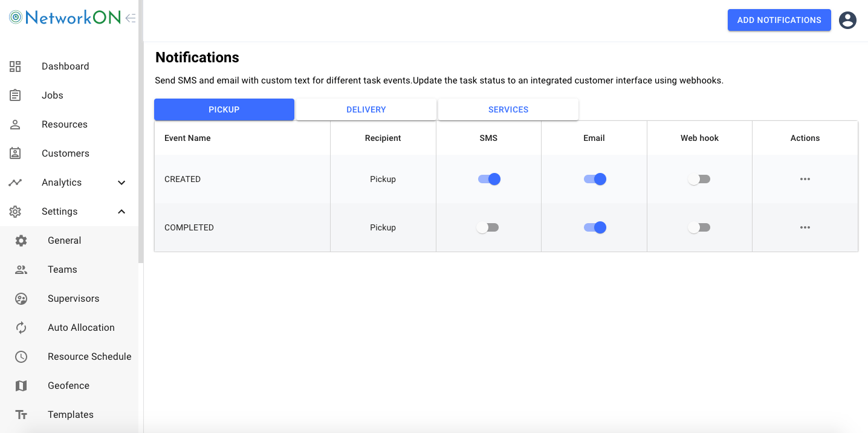This screenshot has width=868, height=433.
Task: Click the Pickup recipient in COMPLETED row
Action: (383, 227)
